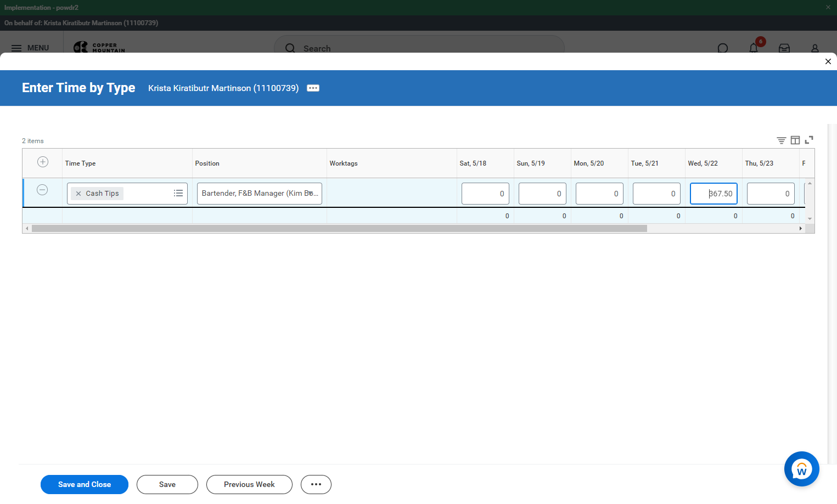
Task: Expand the grid to fullscreen
Action: pyautogui.click(x=809, y=140)
